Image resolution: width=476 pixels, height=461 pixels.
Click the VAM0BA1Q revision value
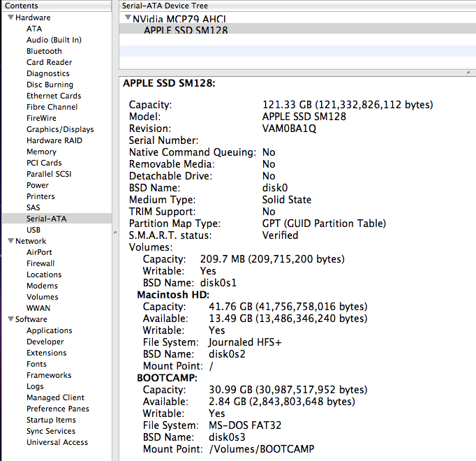(x=289, y=129)
